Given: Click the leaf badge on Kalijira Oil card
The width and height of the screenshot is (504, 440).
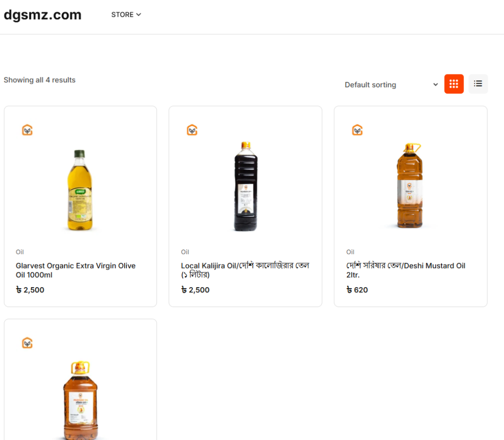Looking at the screenshot, I should (192, 130).
